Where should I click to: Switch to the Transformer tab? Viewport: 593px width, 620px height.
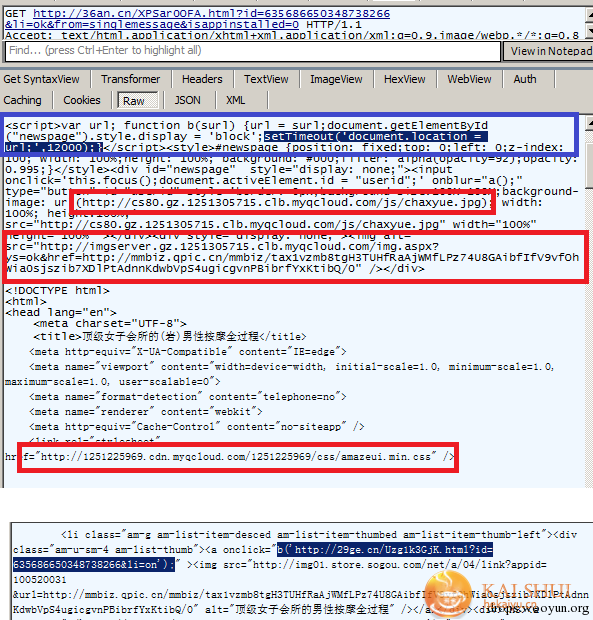pyautogui.click(x=130, y=79)
